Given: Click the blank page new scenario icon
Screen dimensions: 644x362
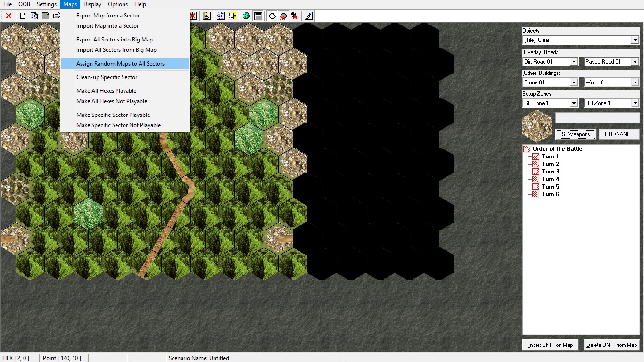Looking at the screenshot, I should [23, 16].
